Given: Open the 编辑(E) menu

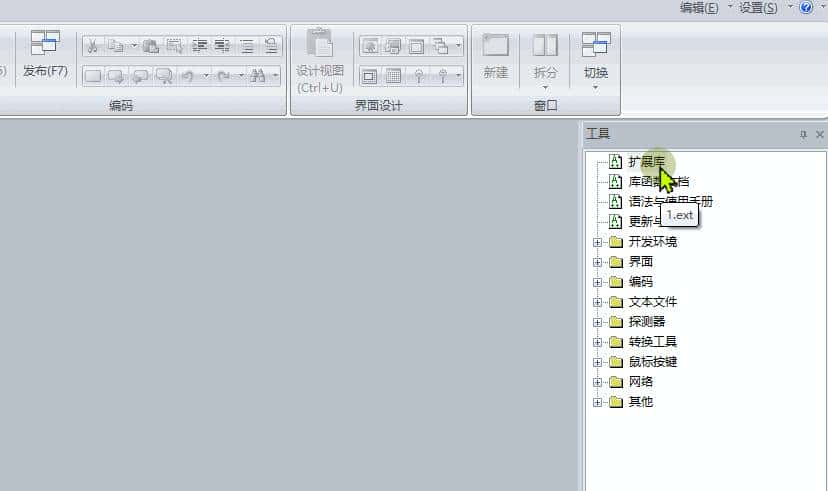Looking at the screenshot, I should click(699, 7).
